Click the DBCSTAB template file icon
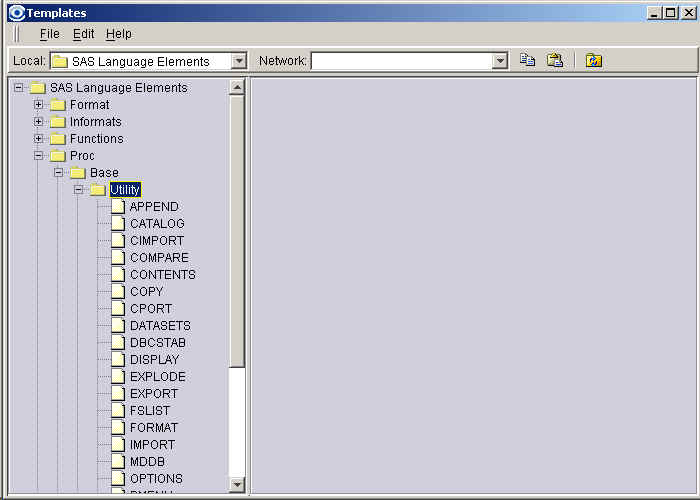This screenshot has width=700, height=500. [x=118, y=342]
